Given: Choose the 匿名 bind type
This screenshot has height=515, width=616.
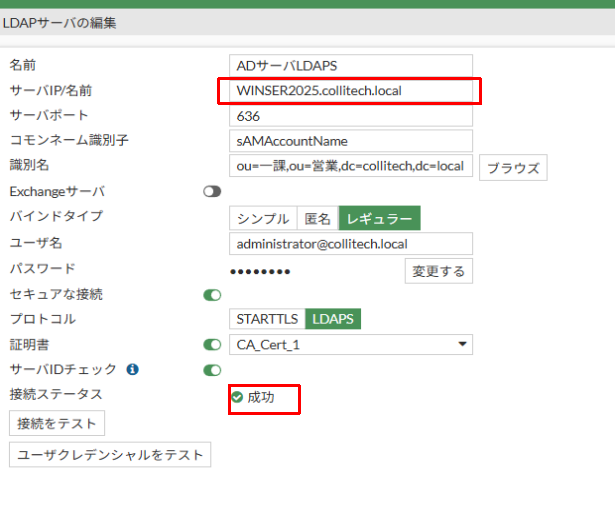Looking at the screenshot, I should tap(317, 218).
